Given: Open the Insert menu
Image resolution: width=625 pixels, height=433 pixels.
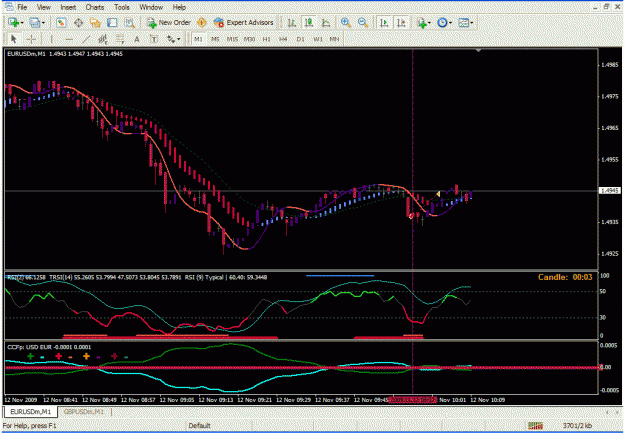Looking at the screenshot, I should click(x=68, y=7).
